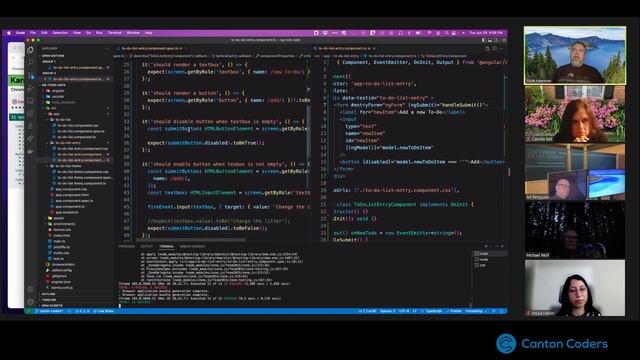Toggle the secondary sidebar layout button
Viewport: 640px width, 360px height.
(496, 40)
